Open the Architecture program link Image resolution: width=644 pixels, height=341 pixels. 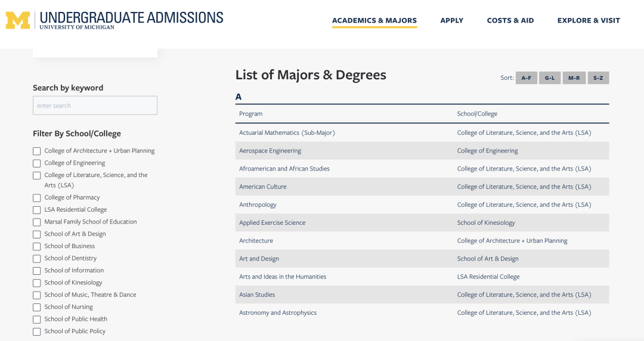256,241
